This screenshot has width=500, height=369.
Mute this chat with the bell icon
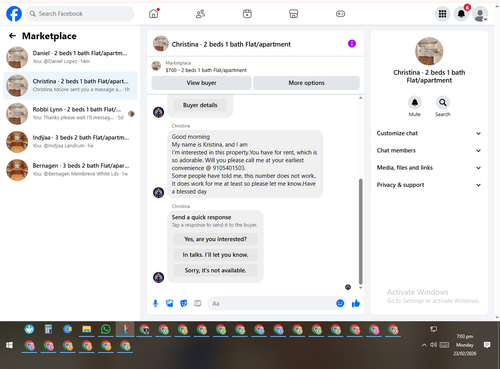pos(415,103)
